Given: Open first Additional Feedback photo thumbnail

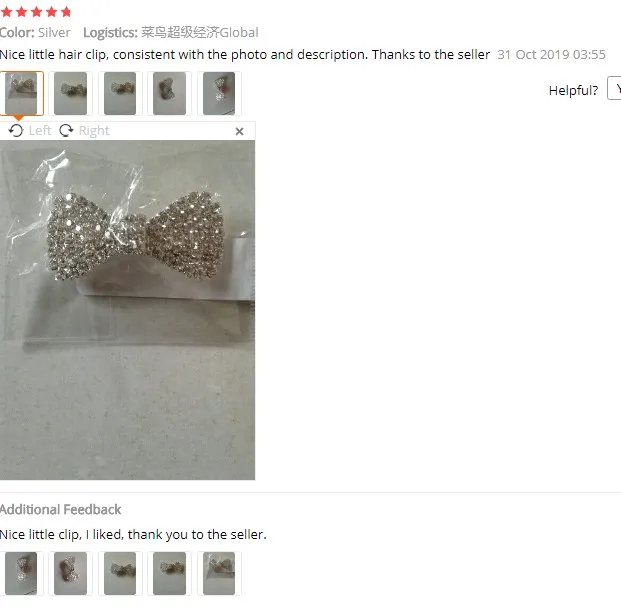Looking at the screenshot, I should coord(21,573).
